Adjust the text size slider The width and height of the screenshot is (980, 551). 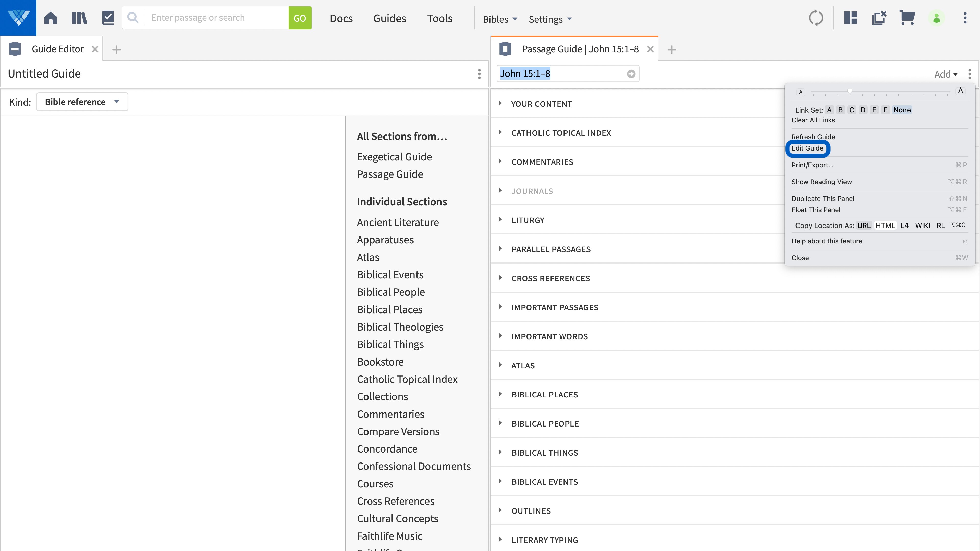click(x=850, y=91)
